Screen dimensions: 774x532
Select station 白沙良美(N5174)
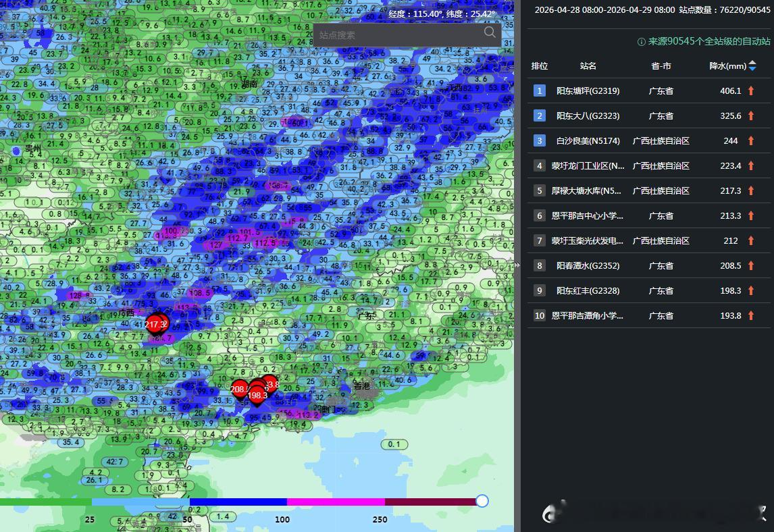click(x=588, y=140)
